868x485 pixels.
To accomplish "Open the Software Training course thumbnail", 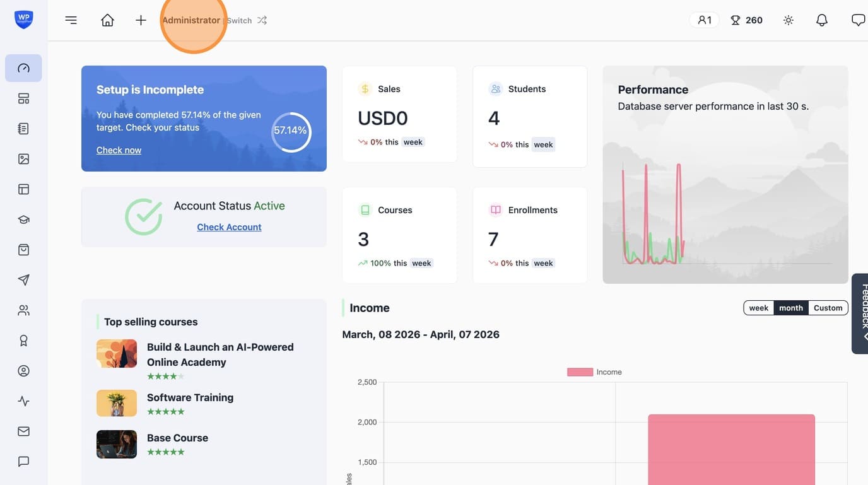I will coord(117,403).
